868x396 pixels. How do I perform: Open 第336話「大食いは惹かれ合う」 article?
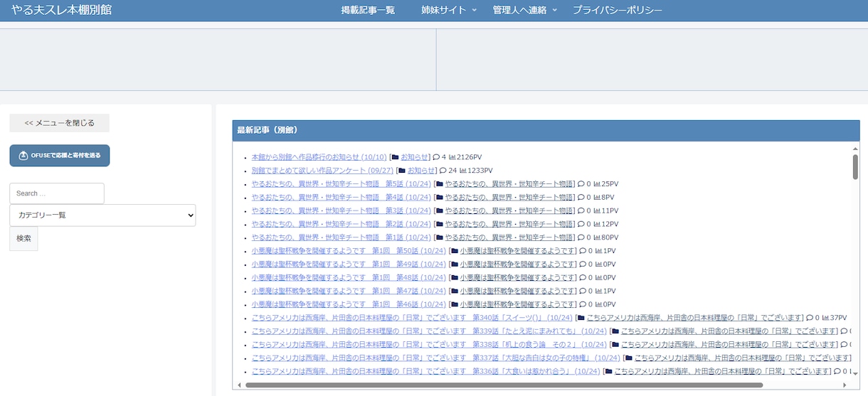425,372
